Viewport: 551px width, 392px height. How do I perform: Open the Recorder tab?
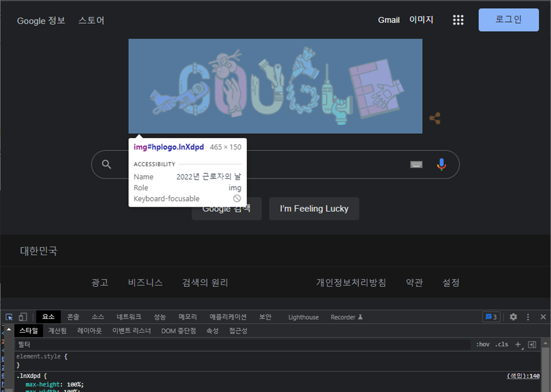click(346, 317)
